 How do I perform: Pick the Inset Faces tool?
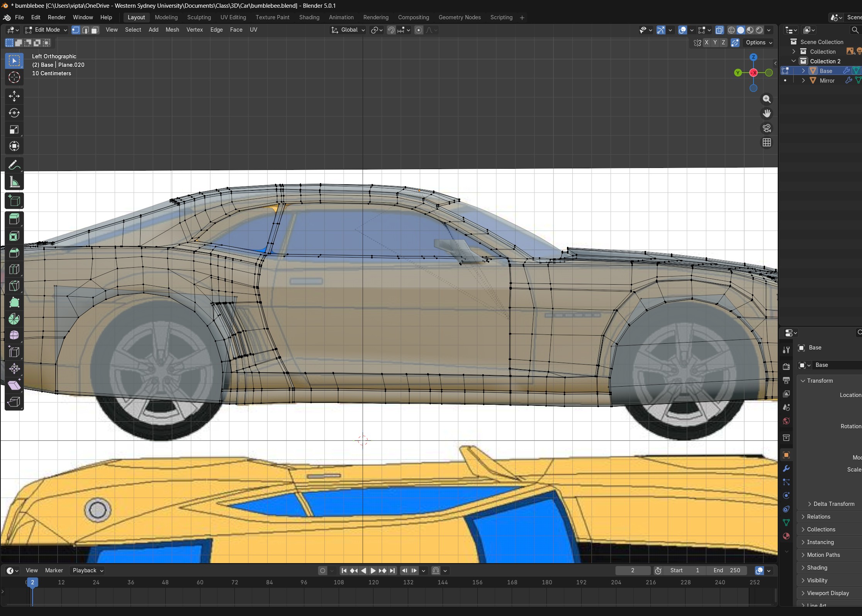pos(14,236)
